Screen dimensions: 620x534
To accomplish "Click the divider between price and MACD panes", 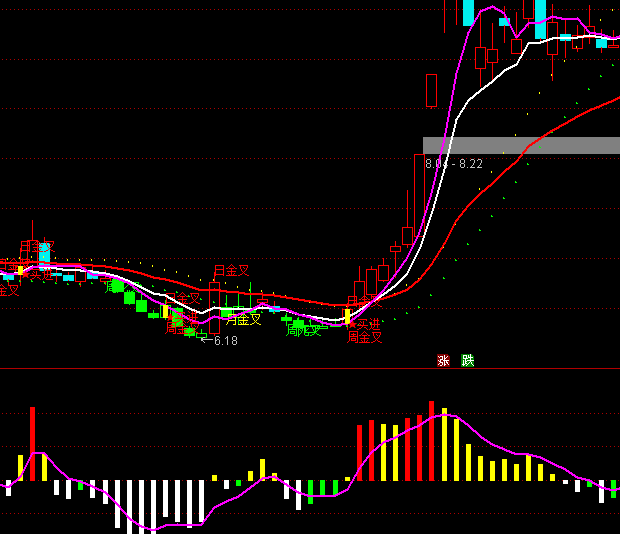I will pos(310,369).
